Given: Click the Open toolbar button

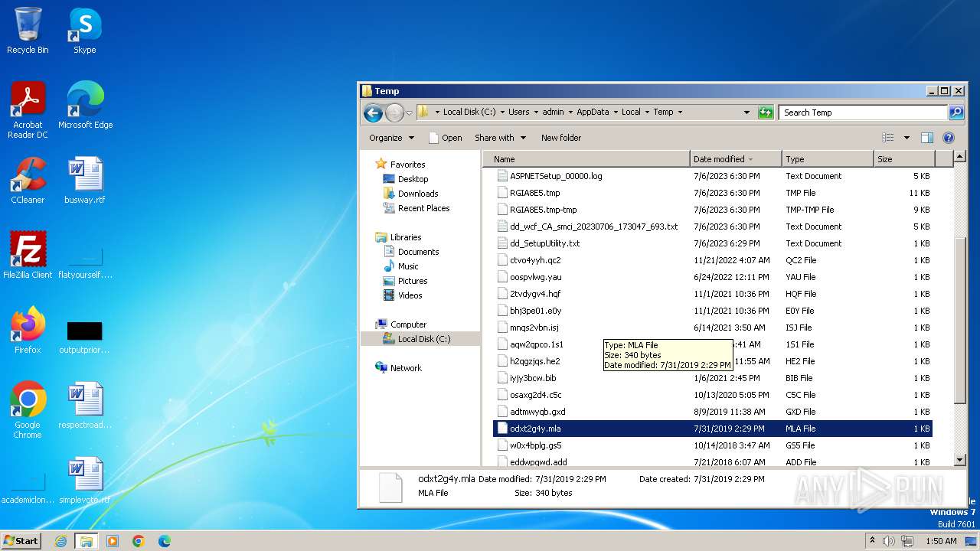Looking at the screenshot, I should (x=445, y=138).
